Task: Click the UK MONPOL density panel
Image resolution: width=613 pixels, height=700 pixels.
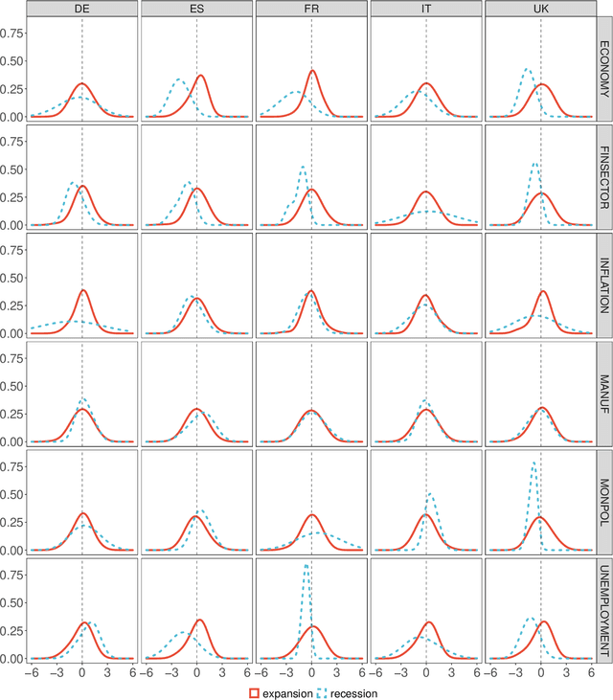Action: tap(541, 502)
